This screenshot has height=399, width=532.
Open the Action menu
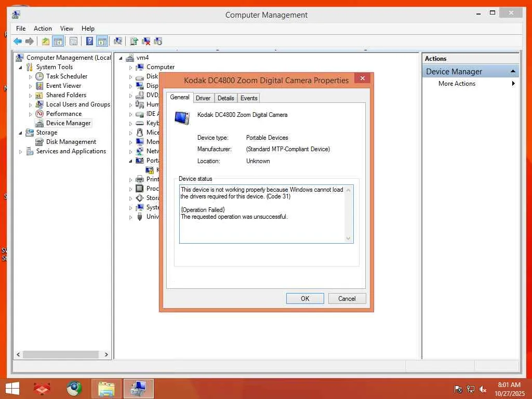[43, 29]
